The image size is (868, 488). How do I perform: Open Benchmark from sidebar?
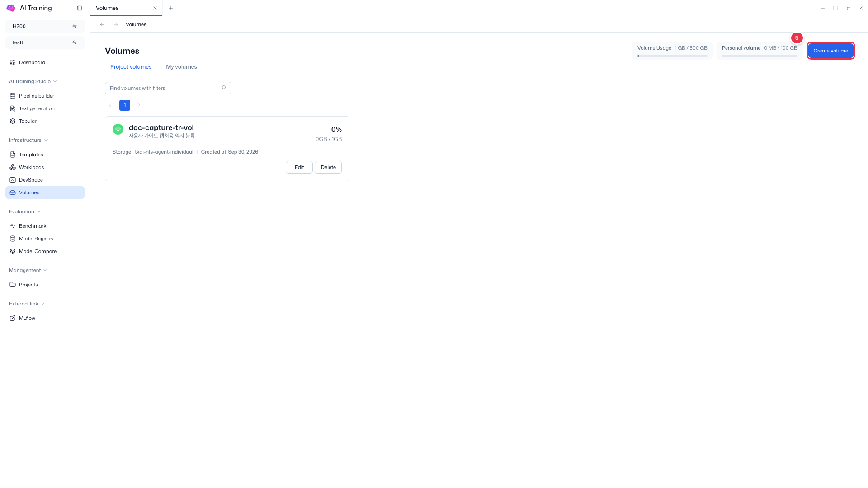tap(45, 226)
